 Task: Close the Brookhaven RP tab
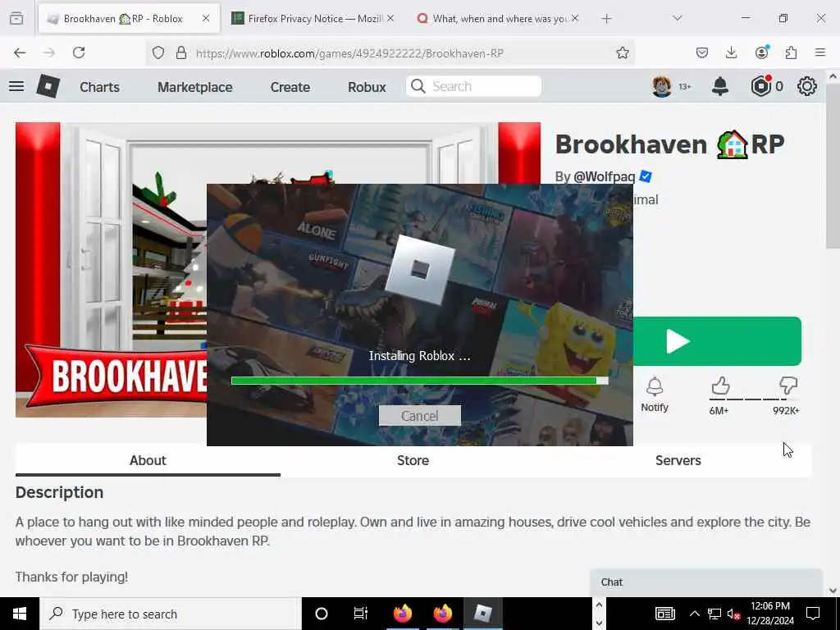click(206, 18)
